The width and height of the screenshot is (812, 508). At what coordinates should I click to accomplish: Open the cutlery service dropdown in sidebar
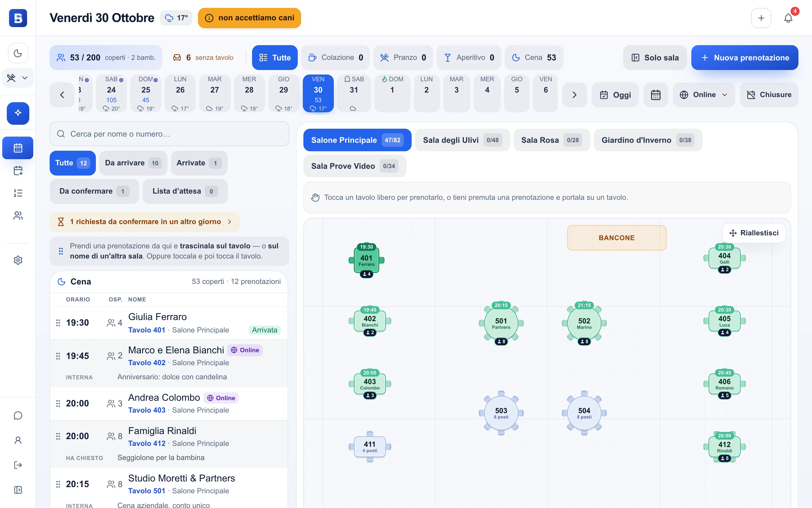(18, 78)
